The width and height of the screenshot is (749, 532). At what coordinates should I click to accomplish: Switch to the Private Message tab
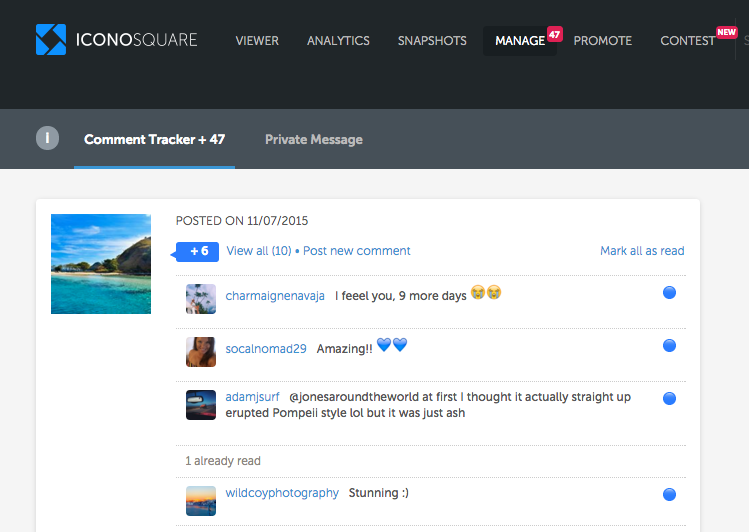[x=313, y=140]
